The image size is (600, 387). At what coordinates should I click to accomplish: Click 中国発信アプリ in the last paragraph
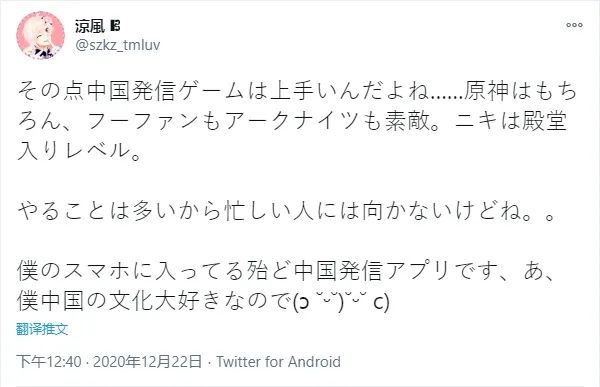pos(372,271)
